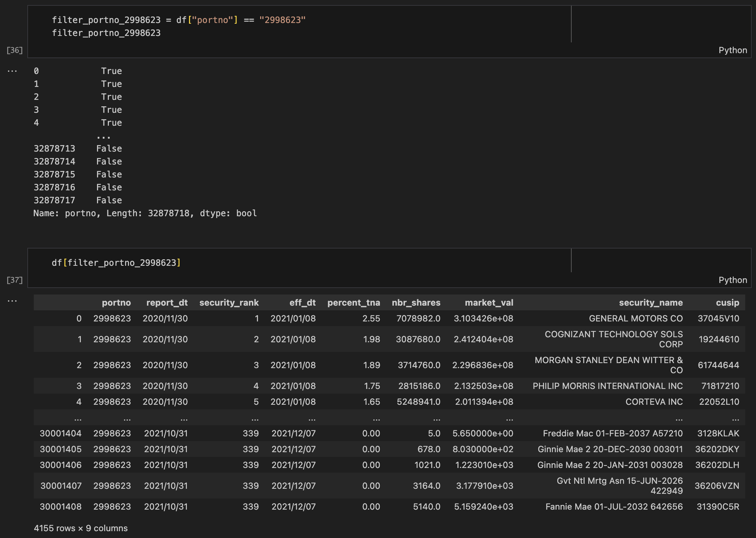
Task: Click cusip value 19244610
Action: click(719, 339)
